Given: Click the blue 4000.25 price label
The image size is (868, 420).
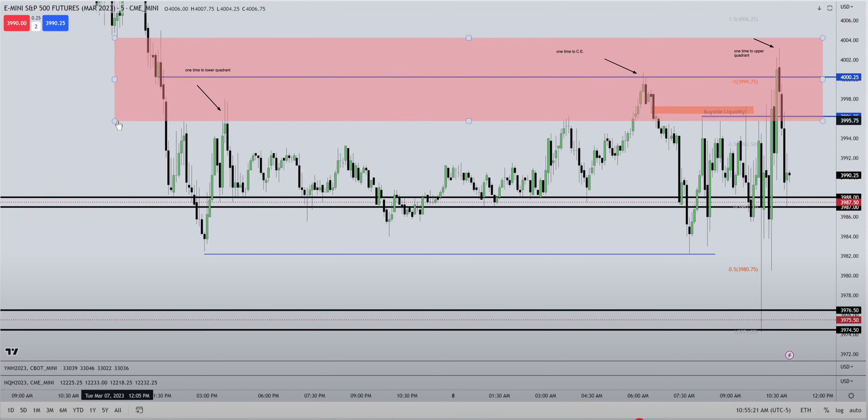Looking at the screenshot, I should pos(849,77).
